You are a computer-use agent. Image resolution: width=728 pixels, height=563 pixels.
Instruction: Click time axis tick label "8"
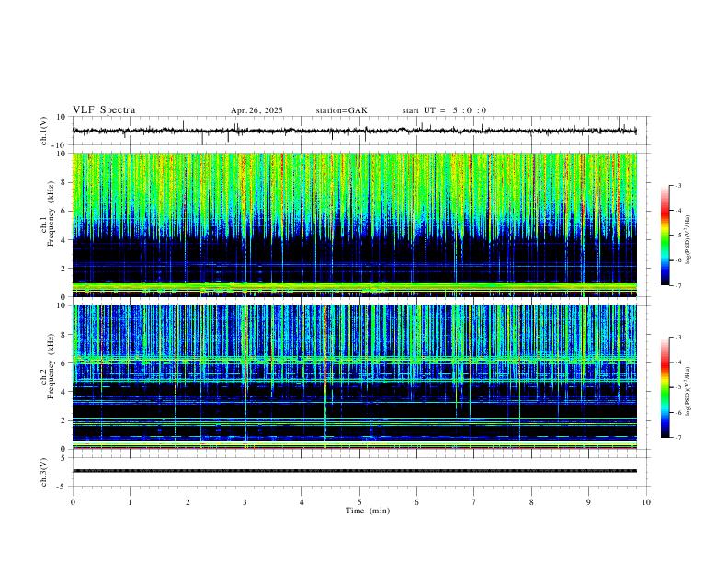pyautogui.click(x=531, y=502)
